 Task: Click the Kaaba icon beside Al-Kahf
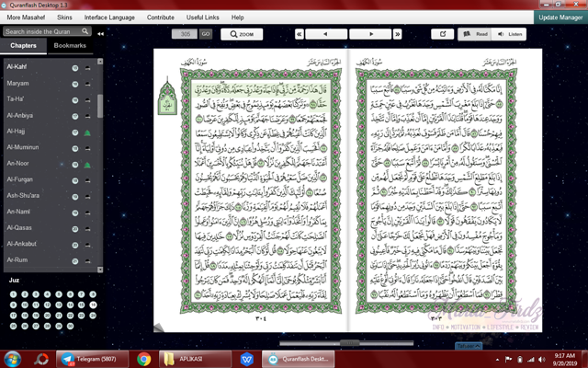(87, 68)
